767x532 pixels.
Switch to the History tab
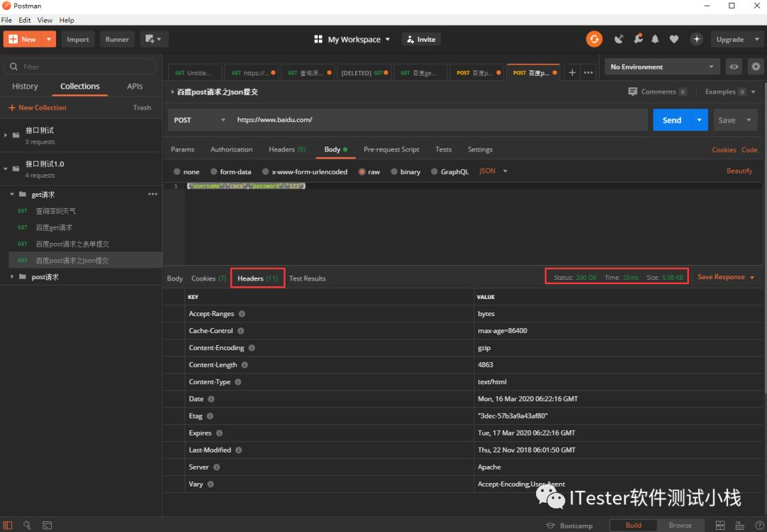pyautogui.click(x=25, y=86)
